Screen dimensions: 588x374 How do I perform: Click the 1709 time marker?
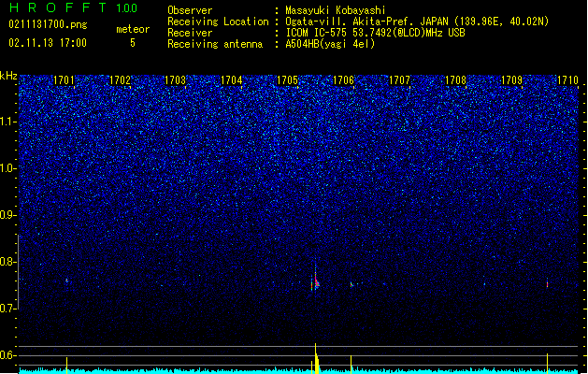coord(512,80)
